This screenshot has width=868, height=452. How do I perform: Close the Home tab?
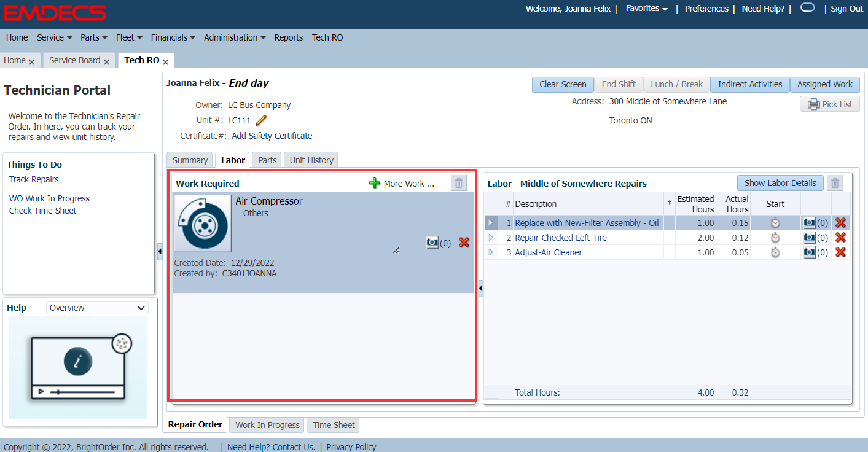pyautogui.click(x=31, y=62)
